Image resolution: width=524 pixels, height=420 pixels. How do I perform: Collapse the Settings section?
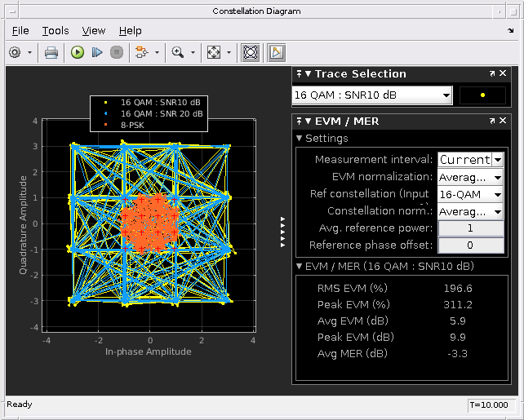click(300, 139)
